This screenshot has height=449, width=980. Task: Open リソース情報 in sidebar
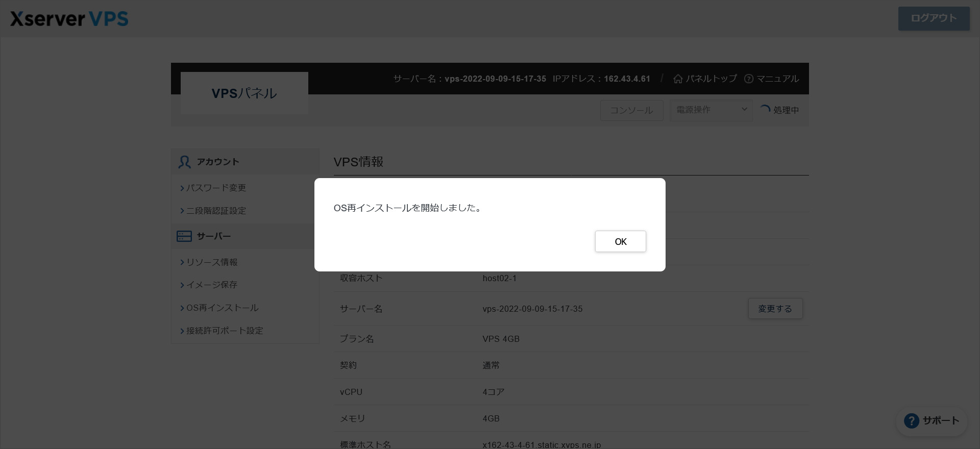click(212, 262)
